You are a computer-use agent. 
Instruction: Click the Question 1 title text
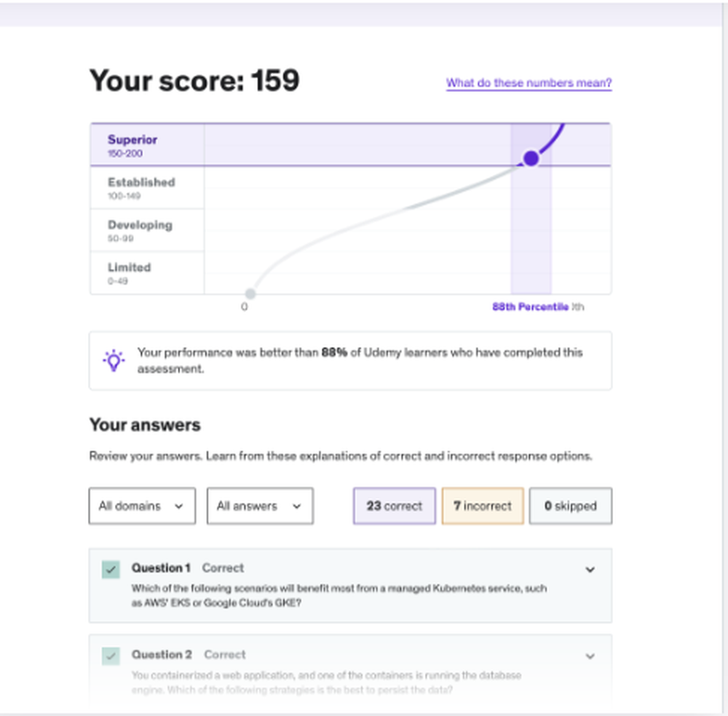[161, 568]
